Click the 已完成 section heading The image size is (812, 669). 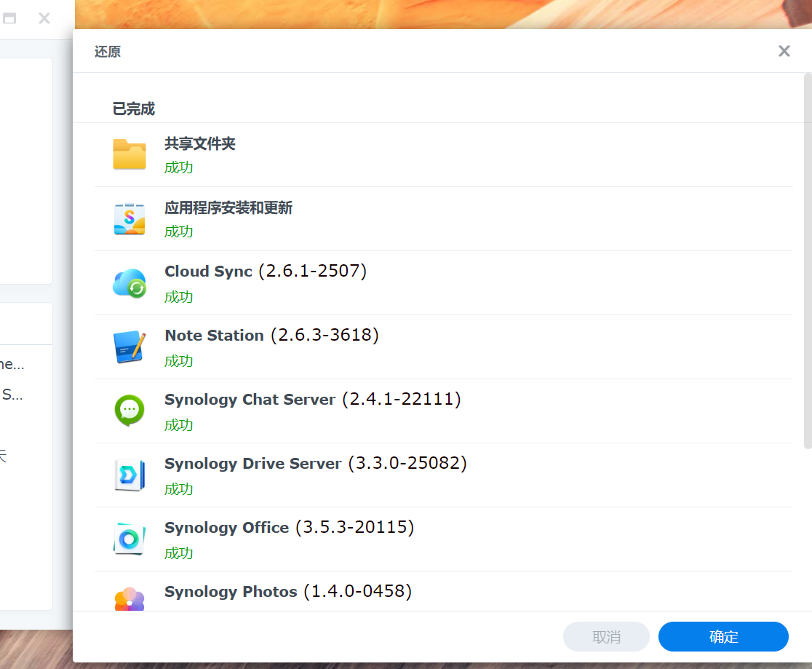point(134,108)
